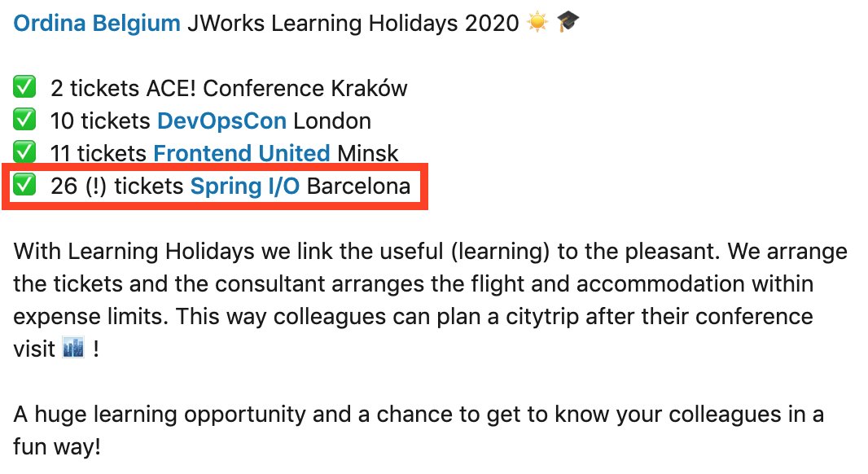Click the word 'London' after DevOpsCon
This screenshot has width=868, height=474.
pyautogui.click(x=332, y=121)
